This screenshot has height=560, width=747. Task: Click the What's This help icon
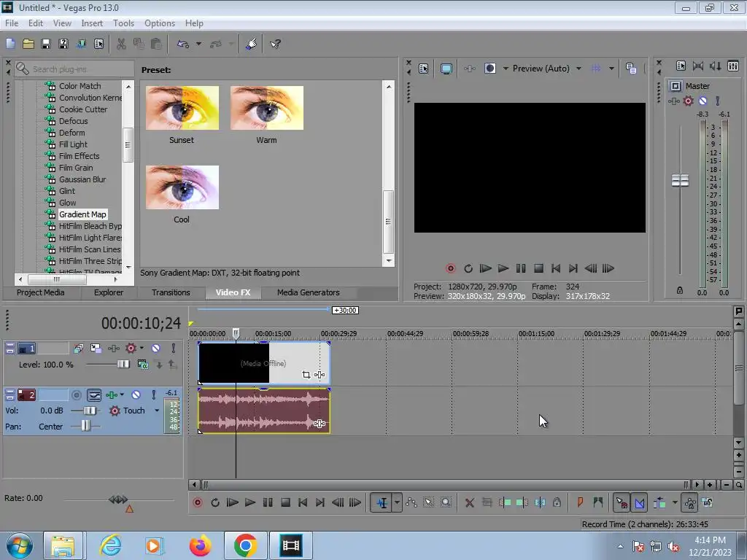click(275, 44)
